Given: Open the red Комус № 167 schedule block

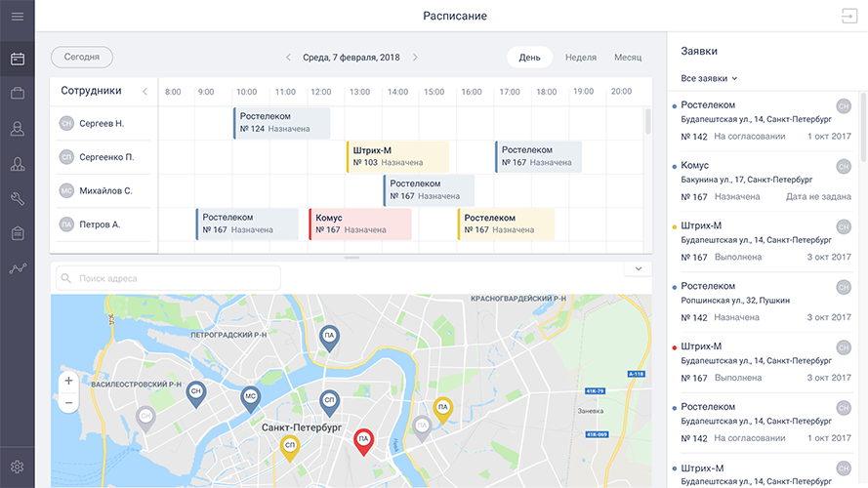Looking at the screenshot, I should [x=359, y=224].
